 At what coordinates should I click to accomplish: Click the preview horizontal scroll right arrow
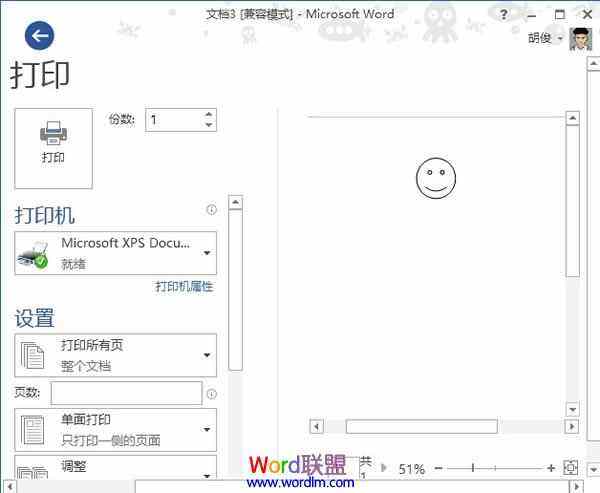point(572,426)
